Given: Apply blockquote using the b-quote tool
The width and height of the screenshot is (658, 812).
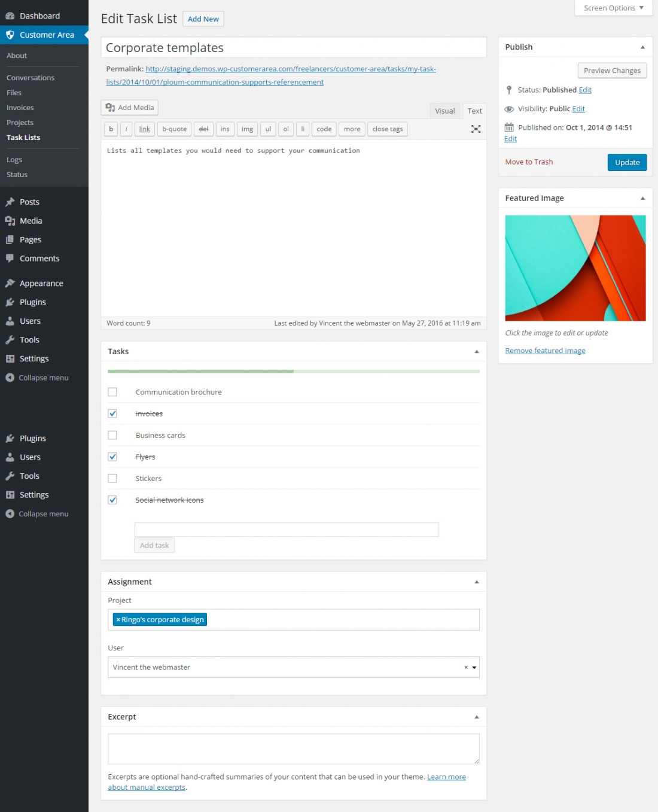Looking at the screenshot, I should click(x=173, y=129).
